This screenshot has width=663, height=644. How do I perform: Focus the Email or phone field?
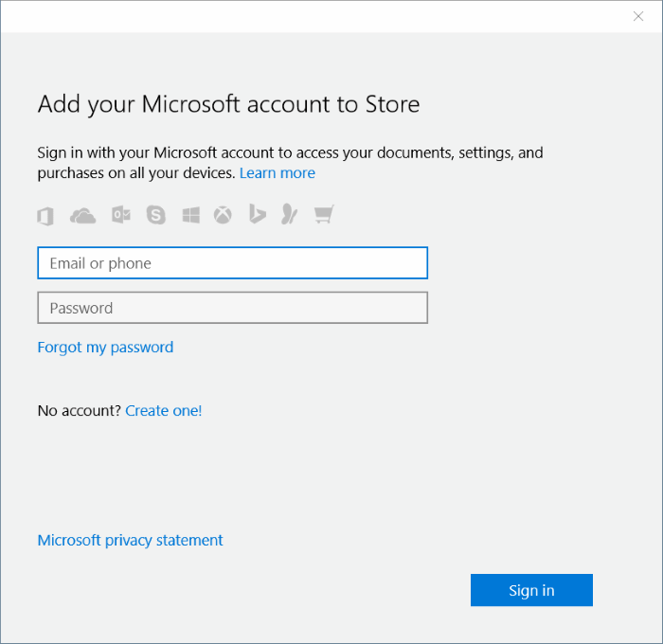click(233, 263)
